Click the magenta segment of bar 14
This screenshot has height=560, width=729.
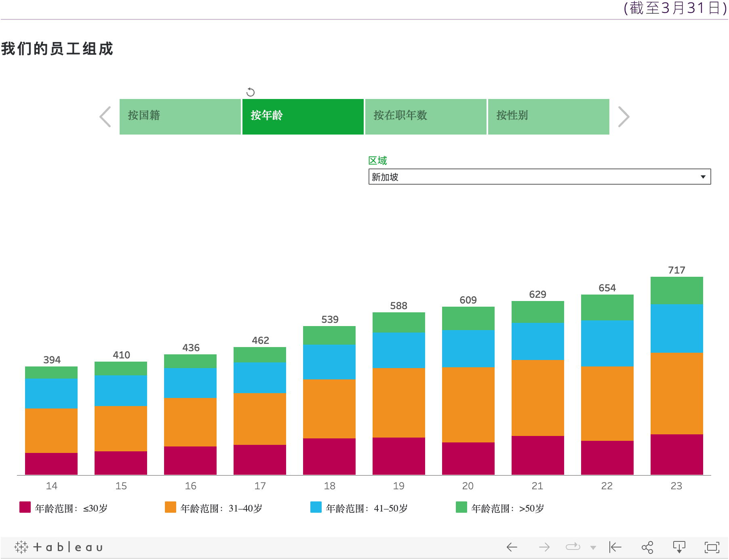(51, 464)
